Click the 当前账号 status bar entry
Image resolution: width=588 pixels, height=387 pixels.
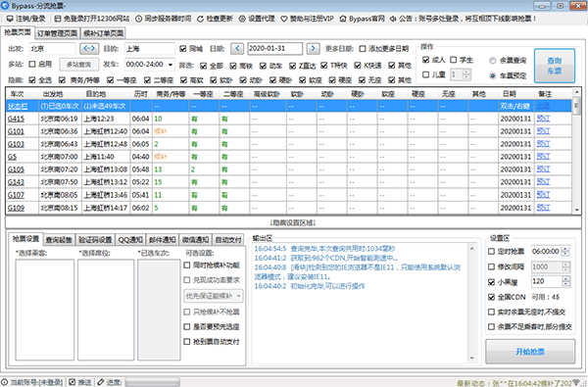pyautogui.click(x=32, y=382)
